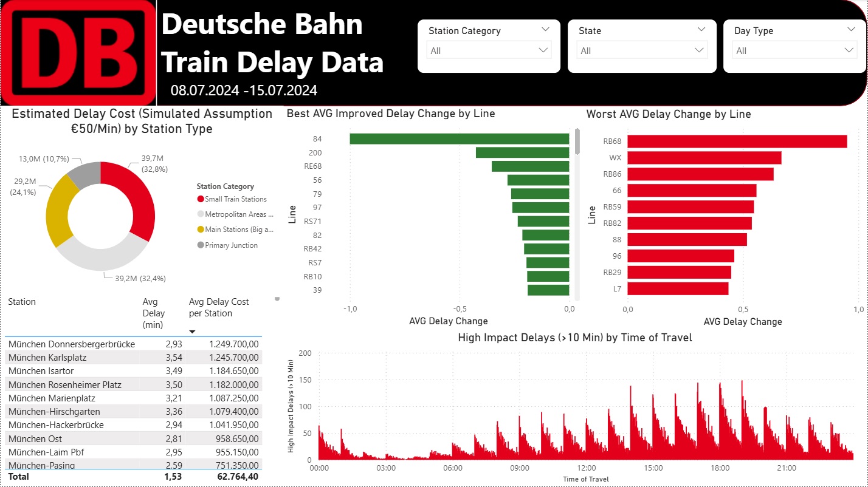Sort table by Avg Delay Cost per Station

(219, 307)
